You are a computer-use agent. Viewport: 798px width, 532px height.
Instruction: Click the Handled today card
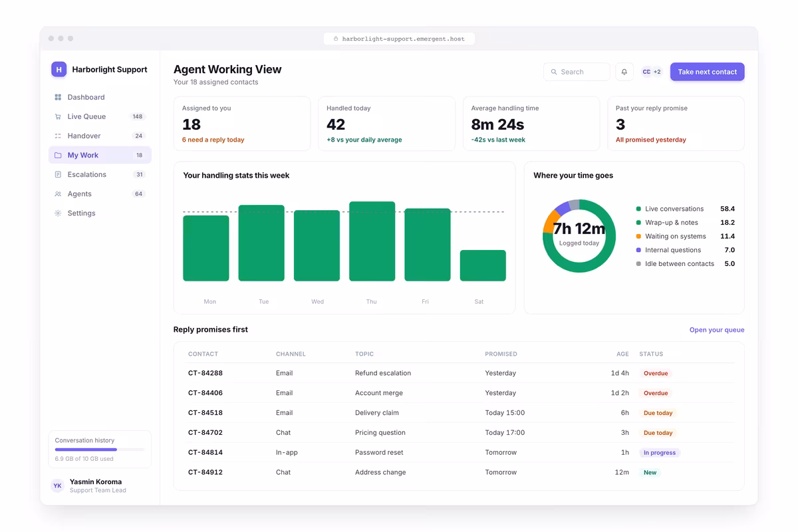pyautogui.click(x=386, y=124)
